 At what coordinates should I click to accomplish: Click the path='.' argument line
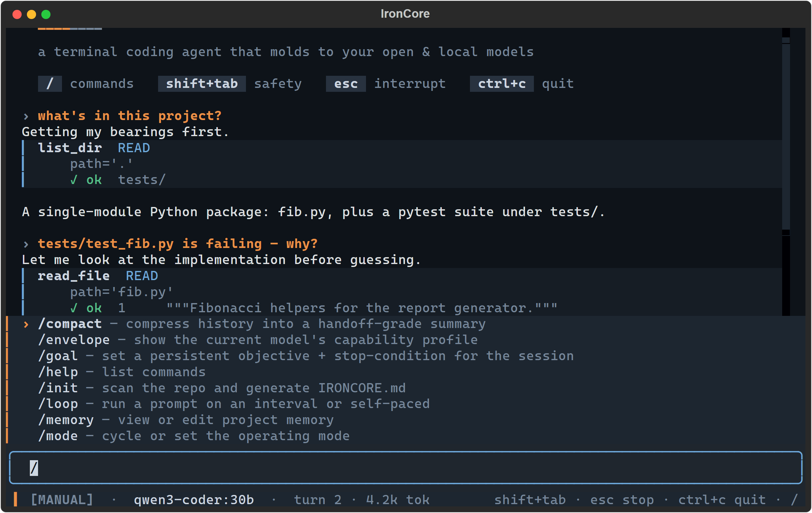point(102,164)
